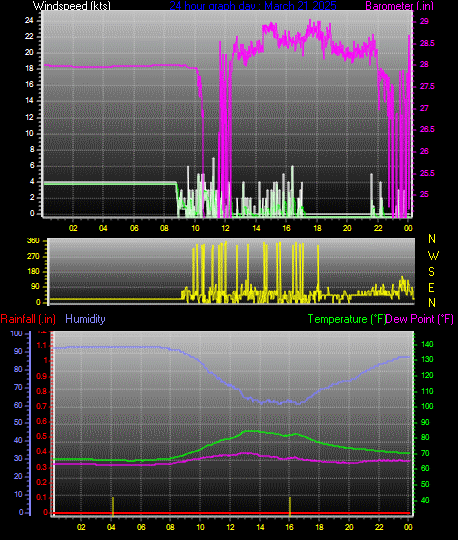Click the '04' hour label under the bottom graph
This screenshot has width=458, height=540.
(x=111, y=527)
